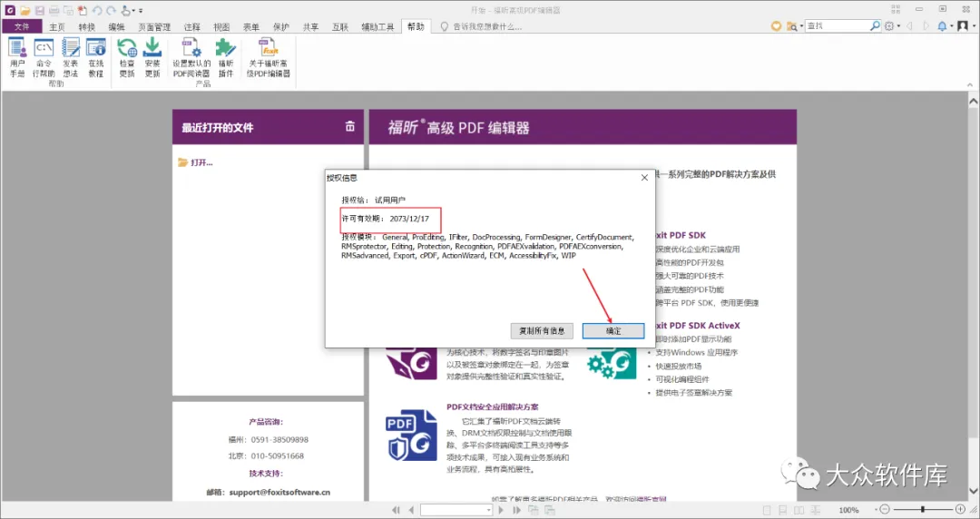Viewport: 980px width, 519px height.
Task: Switch to the View (视图) tab
Action: point(221,26)
